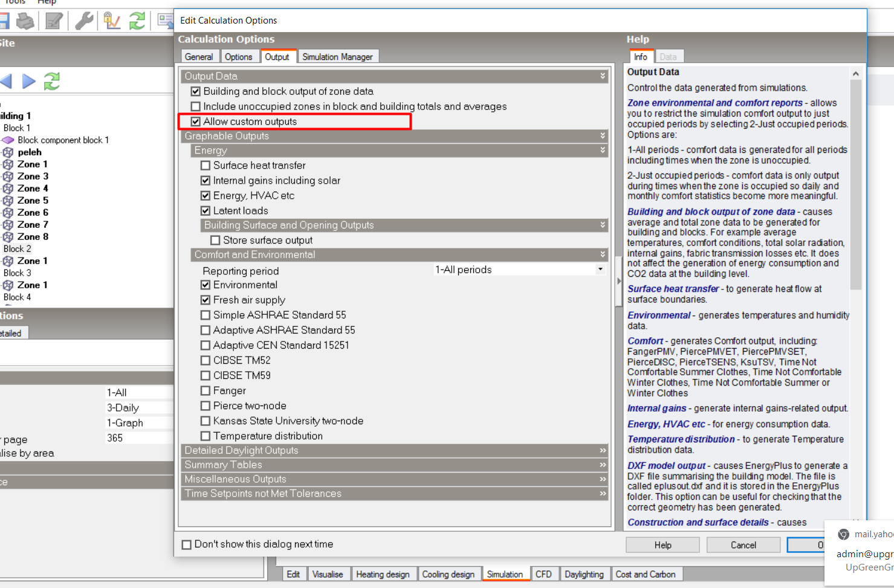Click the cube icon beside Zone 6
Image resolution: width=894 pixels, height=588 pixels.
[x=8, y=213]
